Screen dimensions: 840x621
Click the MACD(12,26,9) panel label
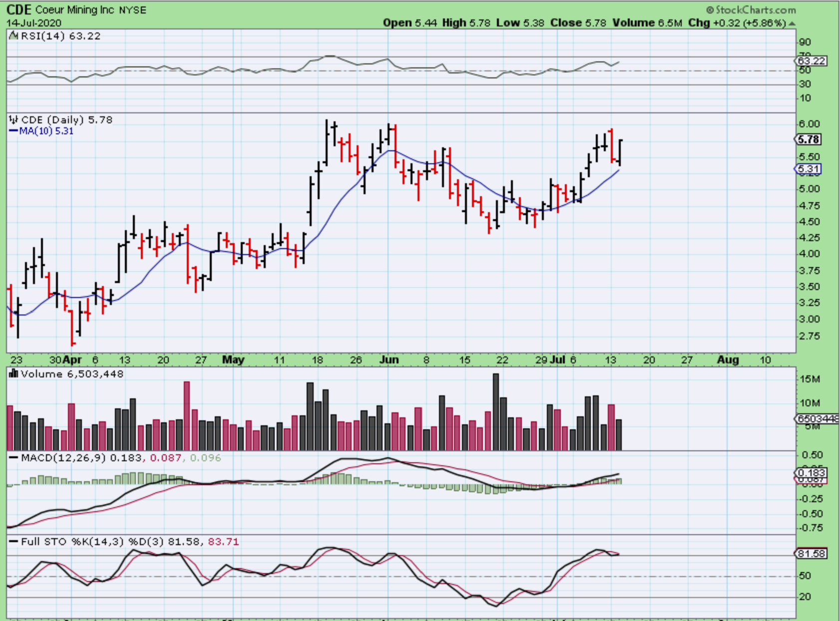click(x=63, y=458)
